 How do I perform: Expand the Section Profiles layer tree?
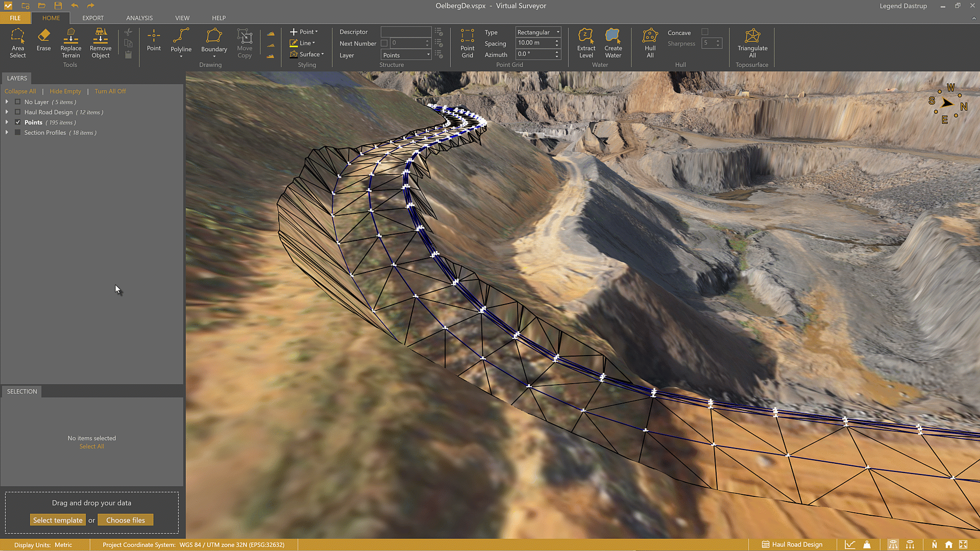pyautogui.click(x=7, y=133)
